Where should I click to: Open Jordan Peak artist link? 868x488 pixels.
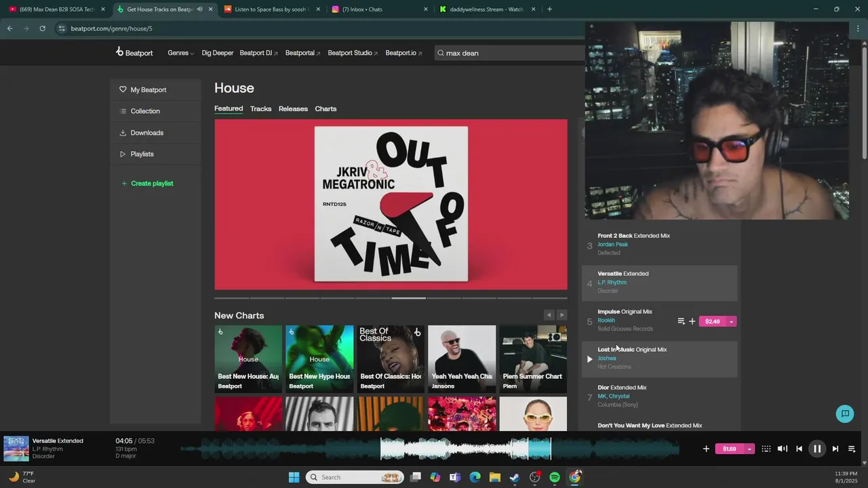[612, 244]
